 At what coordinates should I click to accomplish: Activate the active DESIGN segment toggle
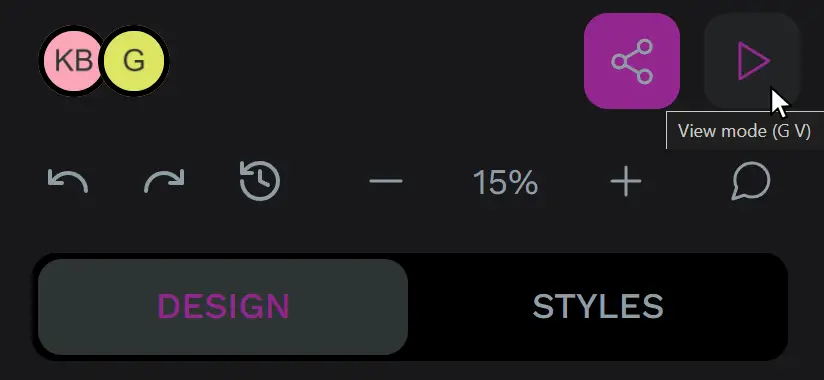(x=223, y=306)
